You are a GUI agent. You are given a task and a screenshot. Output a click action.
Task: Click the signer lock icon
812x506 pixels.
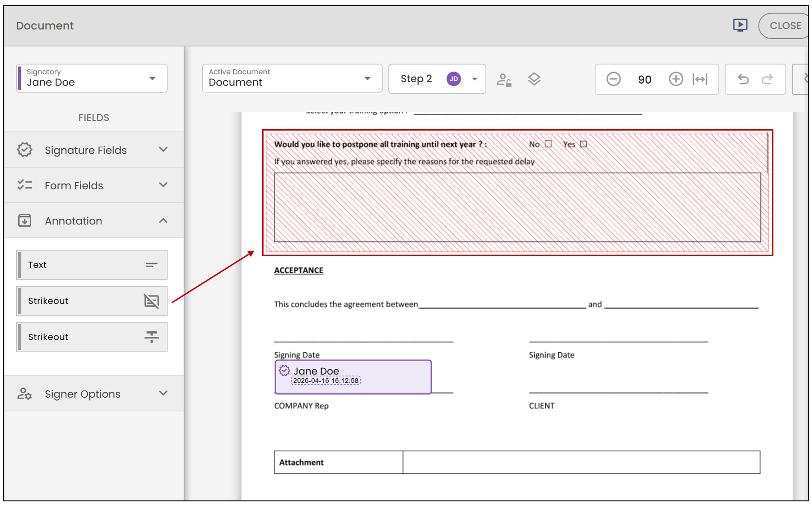504,80
